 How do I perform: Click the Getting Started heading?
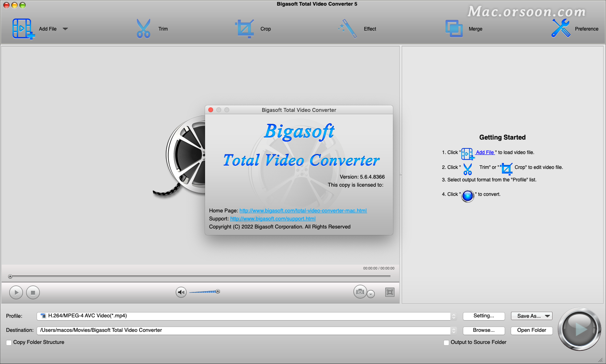[502, 138]
